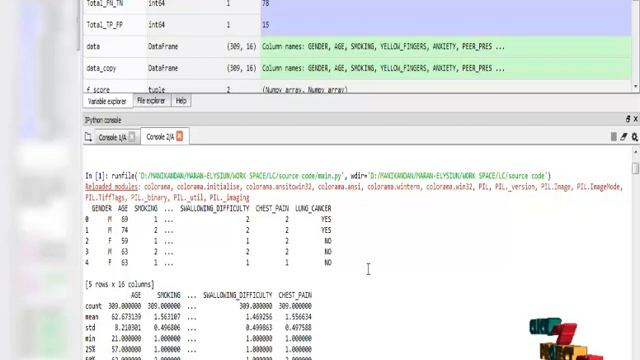This screenshot has width=640, height=360.
Task: Close the Console 1/A tab
Action: click(x=131, y=137)
